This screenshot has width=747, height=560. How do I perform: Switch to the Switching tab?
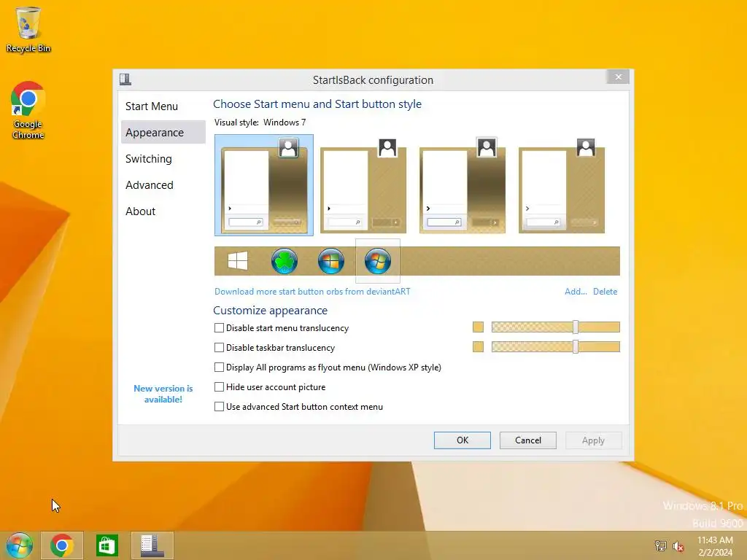click(x=163, y=158)
